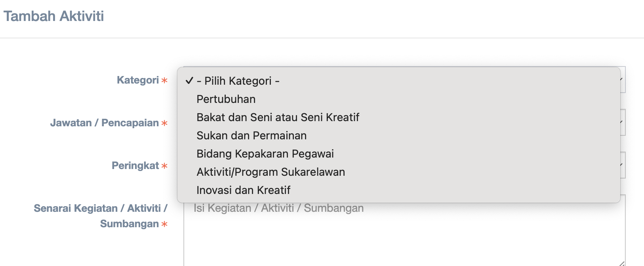
Task: Choose Bakat dan Seni atau Seni Kreatif
Action: click(278, 117)
